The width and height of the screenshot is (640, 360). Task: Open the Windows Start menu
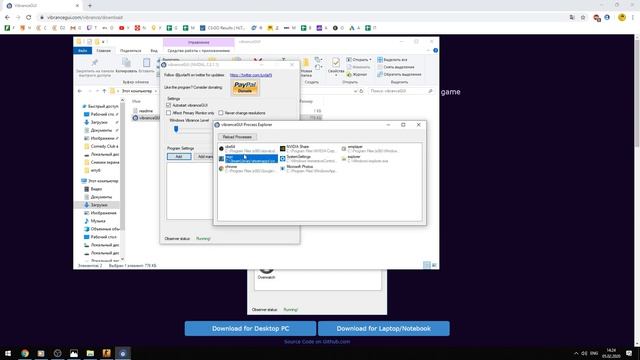(8, 353)
